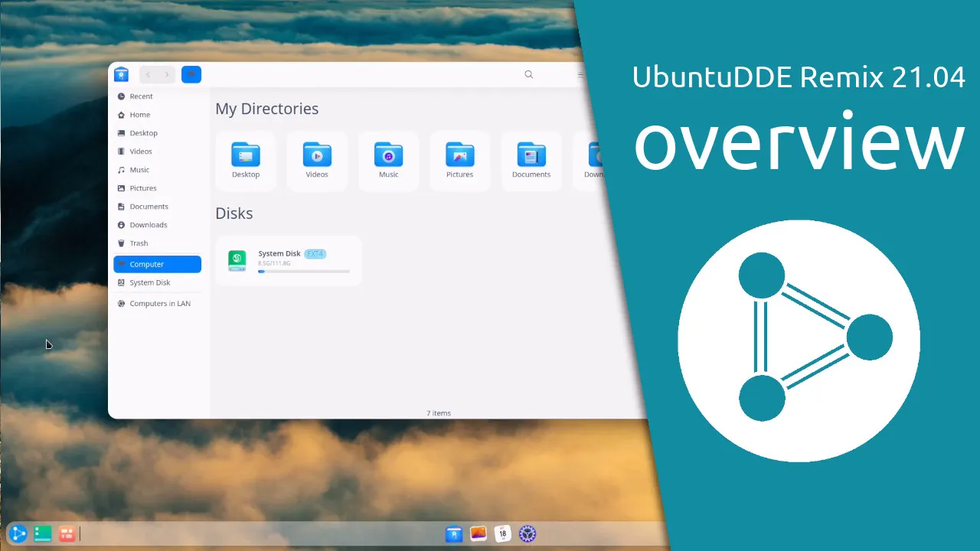Open the Documents folder icon under My Directories
980x551 pixels.
coord(531,155)
